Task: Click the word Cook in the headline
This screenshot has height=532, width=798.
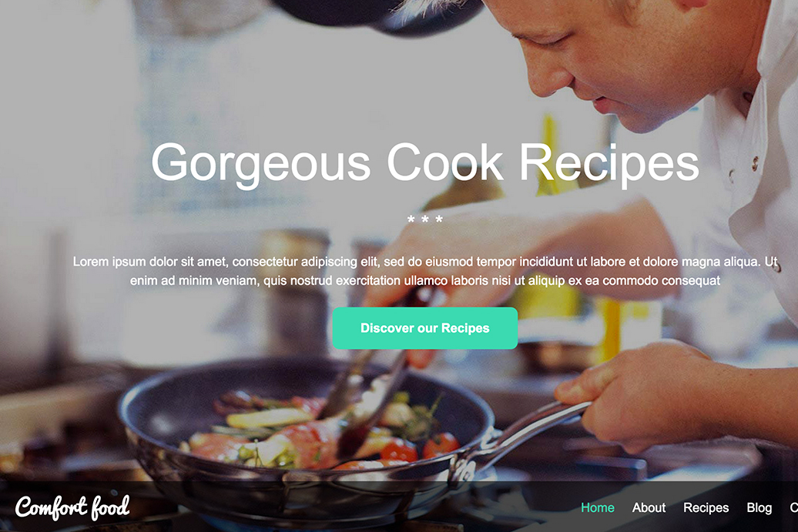Action: pos(444,162)
